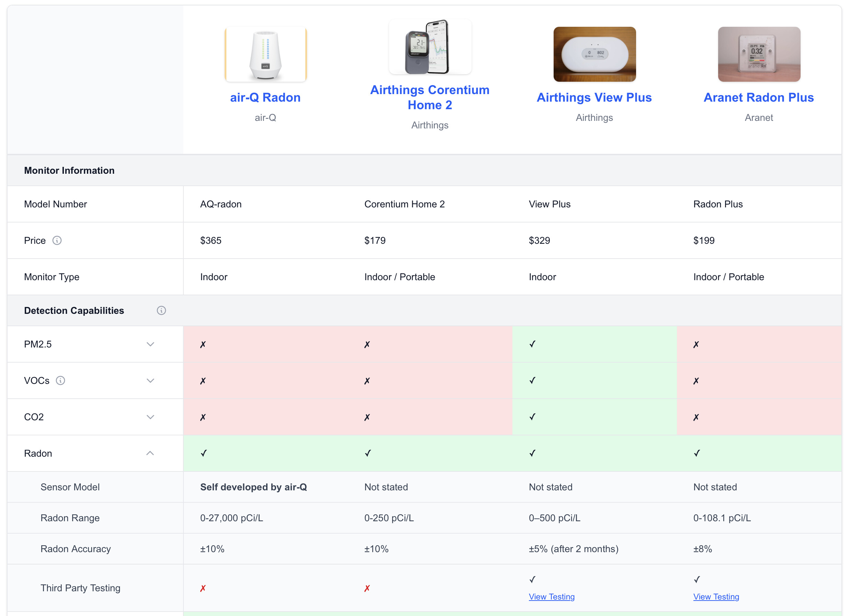Click the air-Q Radon CO2 cross mark
Image resolution: width=849 pixels, height=616 pixels.
[x=203, y=417]
